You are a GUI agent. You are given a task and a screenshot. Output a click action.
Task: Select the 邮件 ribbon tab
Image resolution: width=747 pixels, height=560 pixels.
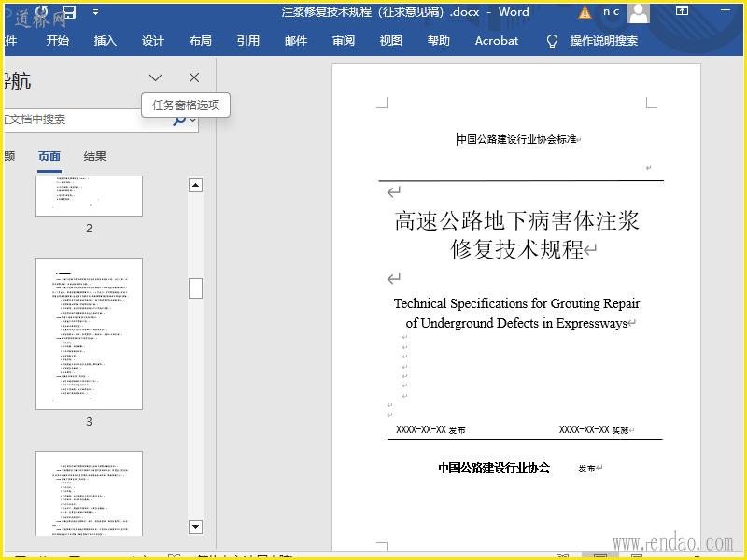[296, 41]
